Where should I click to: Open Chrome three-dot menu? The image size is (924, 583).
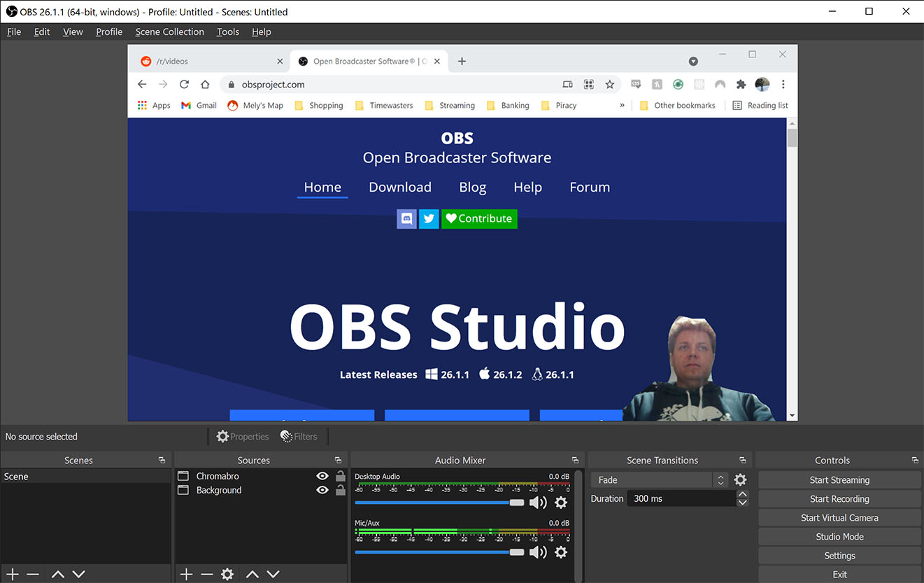tap(783, 84)
